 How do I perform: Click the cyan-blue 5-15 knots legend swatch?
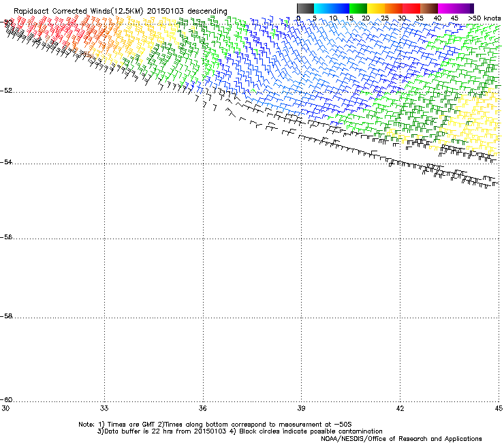pos(332,8)
